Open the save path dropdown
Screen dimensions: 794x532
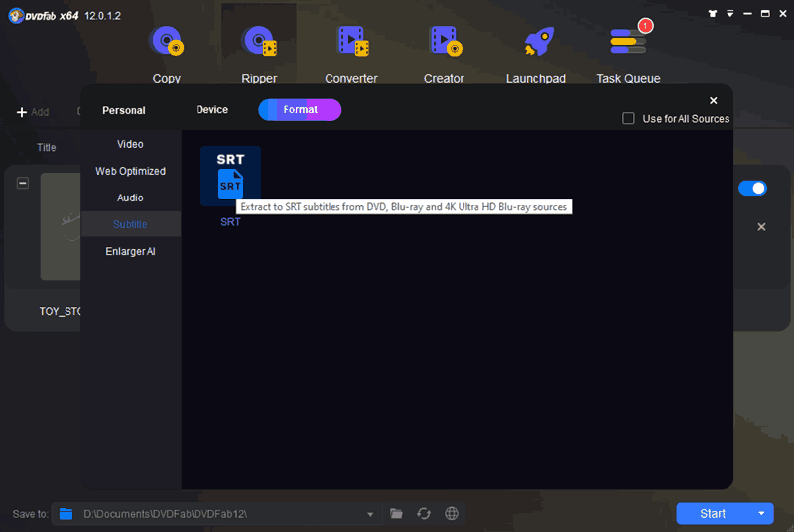click(x=370, y=514)
